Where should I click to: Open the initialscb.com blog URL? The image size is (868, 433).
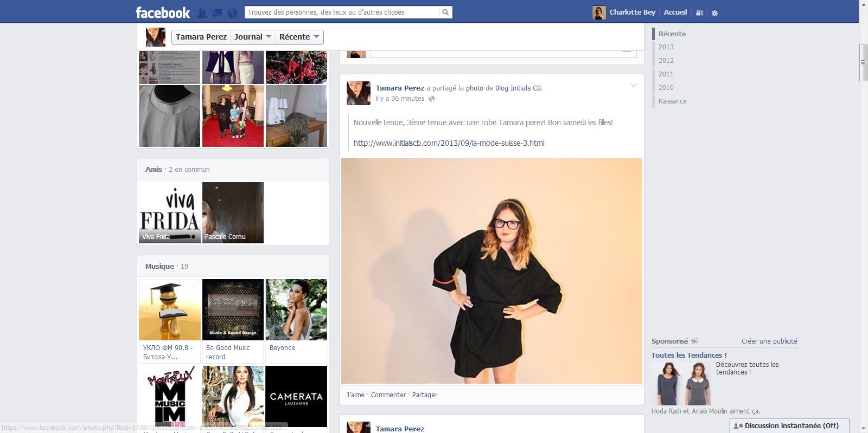[449, 143]
